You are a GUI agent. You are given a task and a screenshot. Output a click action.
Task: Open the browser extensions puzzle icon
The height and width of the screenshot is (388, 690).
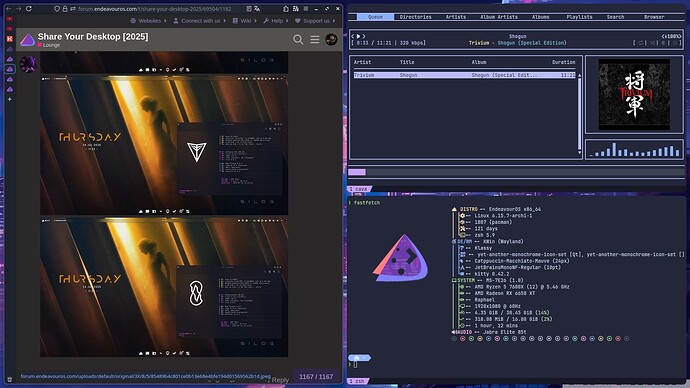click(286, 8)
